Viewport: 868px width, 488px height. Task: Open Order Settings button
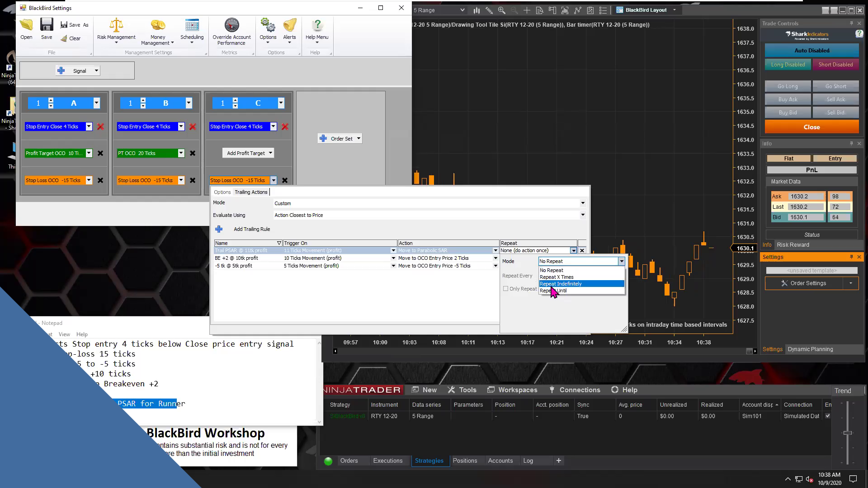click(x=804, y=283)
